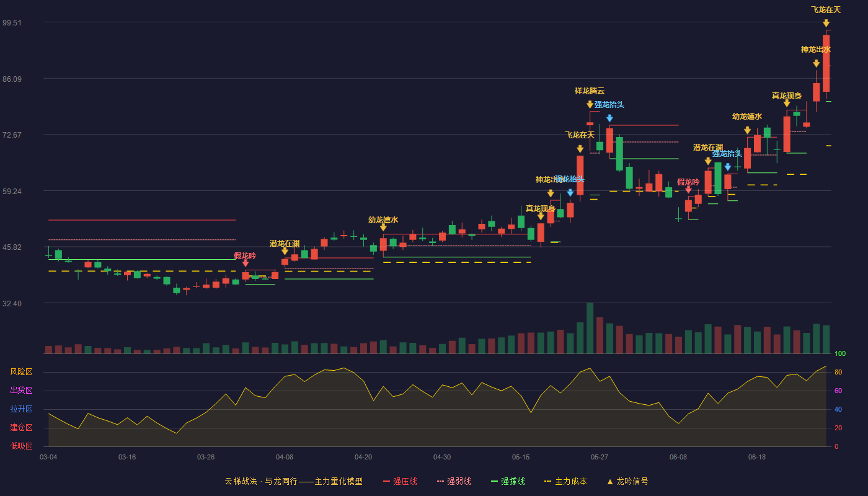Click the green 100 indicator axis label
Image resolution: width=868 pixels, height=496 pixels.
(x=840, y=353)
